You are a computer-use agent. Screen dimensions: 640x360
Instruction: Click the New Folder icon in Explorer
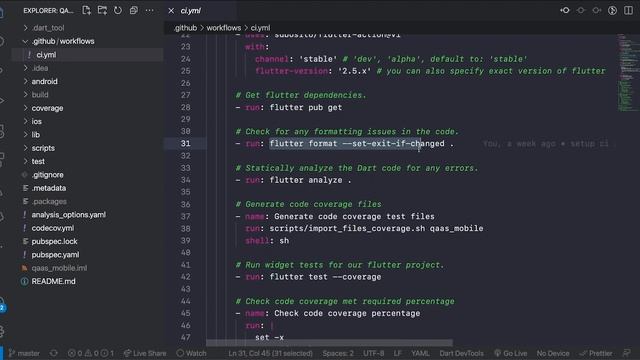(102, 10)
